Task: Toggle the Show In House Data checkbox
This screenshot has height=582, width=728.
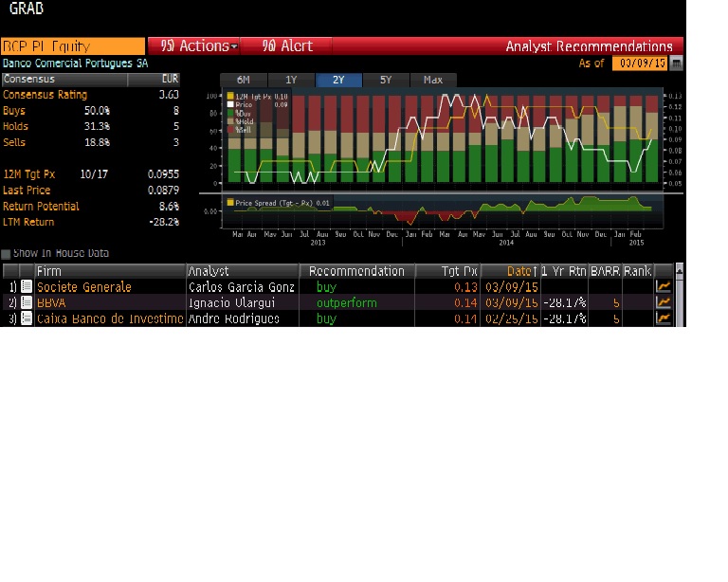Action: [x=6, y=254]
